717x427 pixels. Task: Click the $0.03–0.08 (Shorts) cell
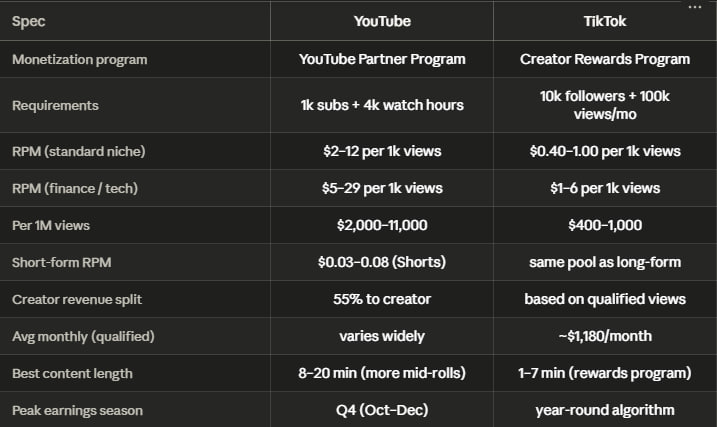(382, 262)
